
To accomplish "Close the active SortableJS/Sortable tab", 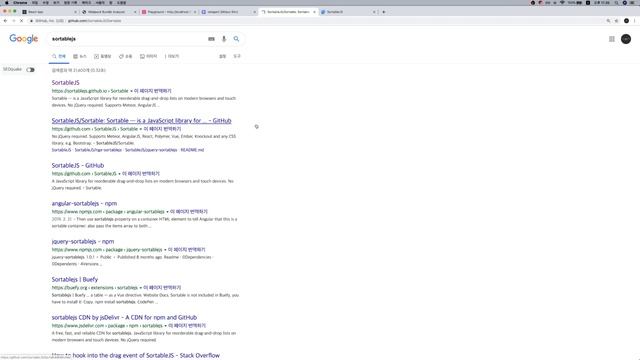I will [x=314, y=12].
